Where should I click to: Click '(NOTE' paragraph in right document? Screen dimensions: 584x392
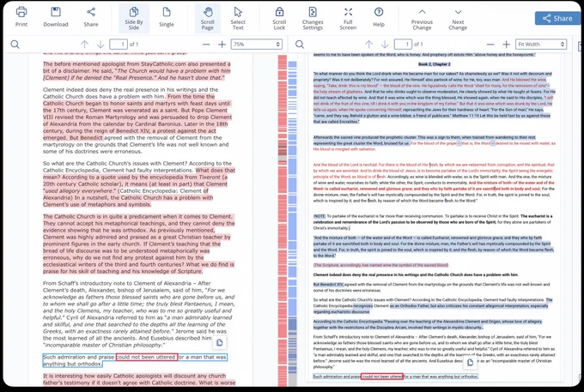click(x=433, y=222)
